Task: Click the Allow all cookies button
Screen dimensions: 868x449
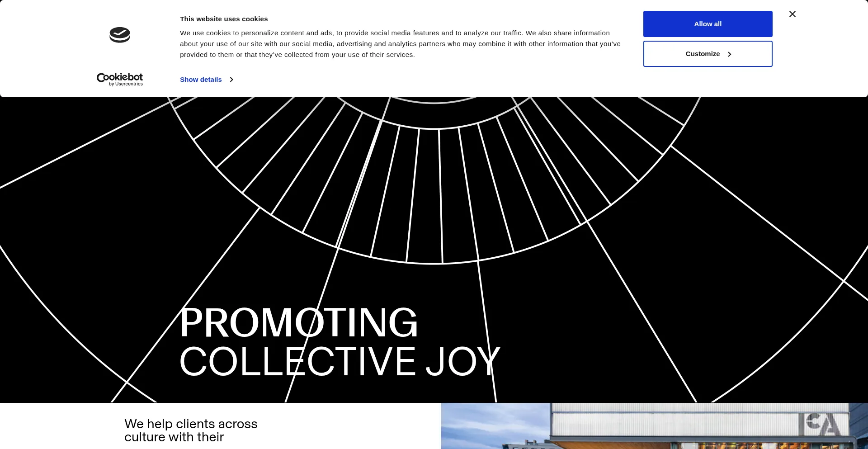Action: click(708, 24)
